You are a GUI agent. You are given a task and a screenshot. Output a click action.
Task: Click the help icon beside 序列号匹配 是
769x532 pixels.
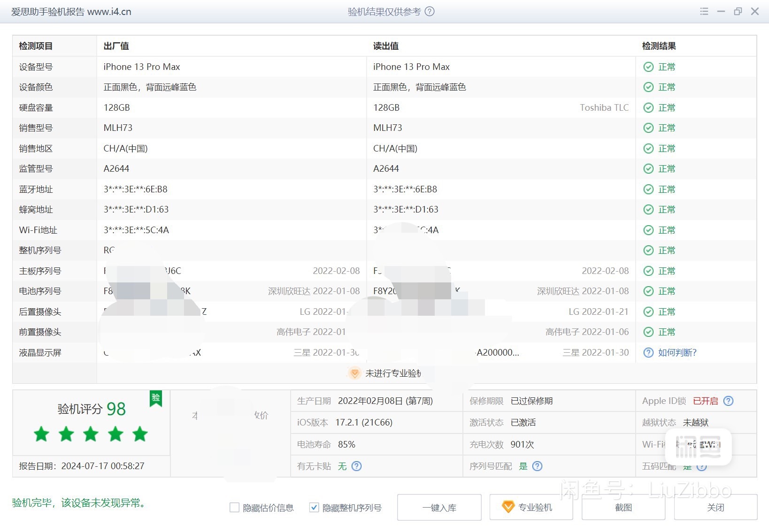point(538,466)
